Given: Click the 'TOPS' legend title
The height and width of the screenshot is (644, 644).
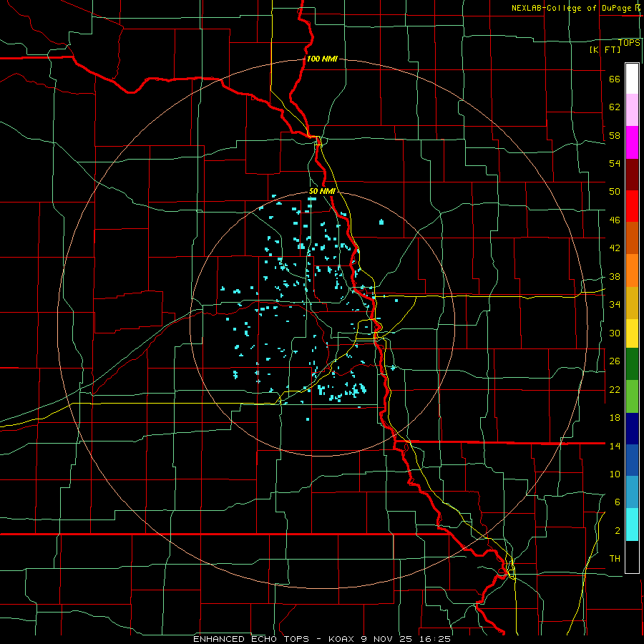Looking at the screenshot, I should tap(629, 43).
